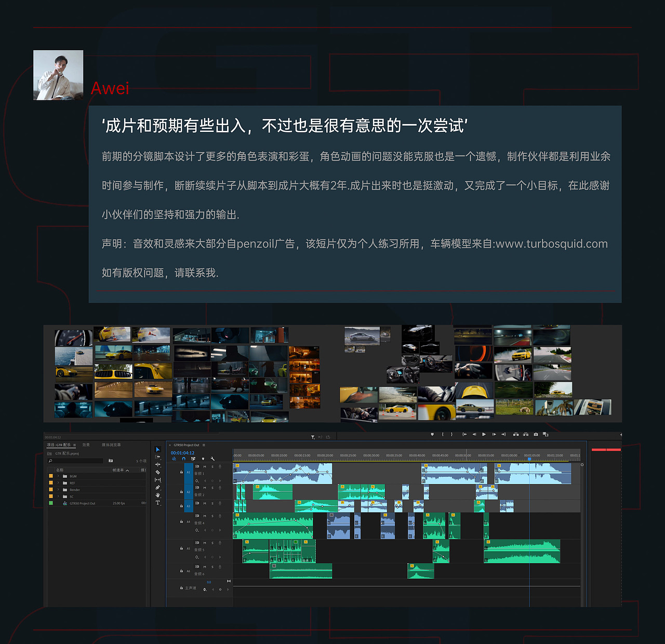Select the Razor tool in the toolbar
Image resolution: width=665 pixels, height=644 pixels.
[157, 472]
